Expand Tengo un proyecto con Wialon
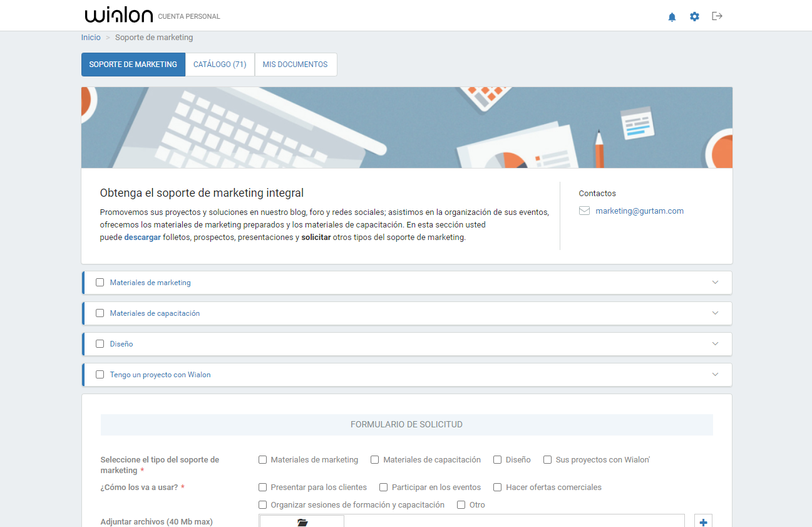Viewport: 812px width, 527px height. (714, 374)
